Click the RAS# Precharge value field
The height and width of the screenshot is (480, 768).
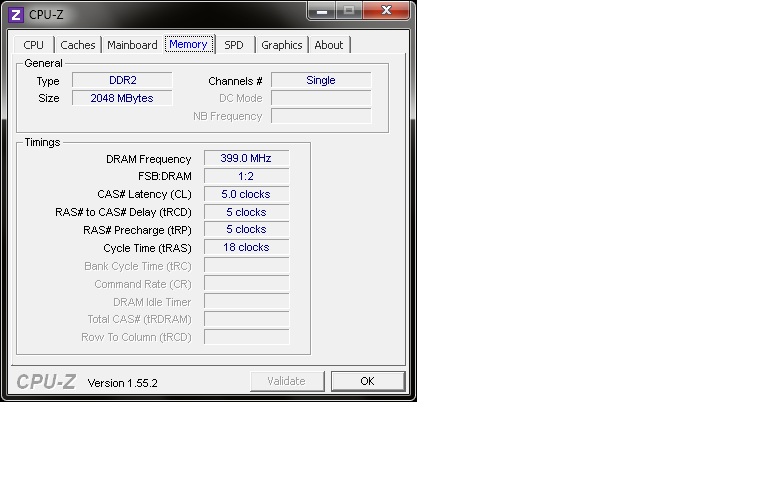246,229
